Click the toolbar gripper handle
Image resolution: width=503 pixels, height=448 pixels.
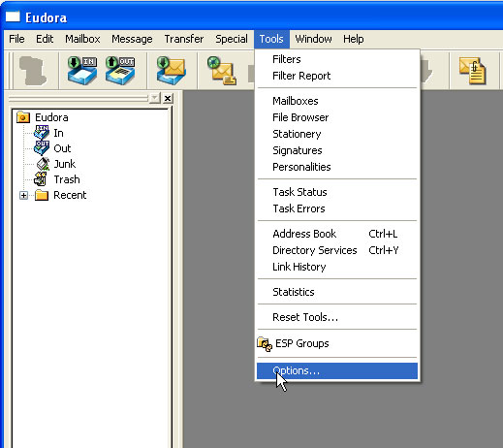pos(11,71)
